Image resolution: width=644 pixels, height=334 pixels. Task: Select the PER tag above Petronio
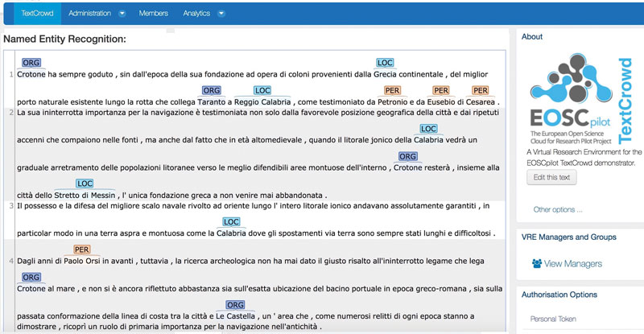(392, 90)
